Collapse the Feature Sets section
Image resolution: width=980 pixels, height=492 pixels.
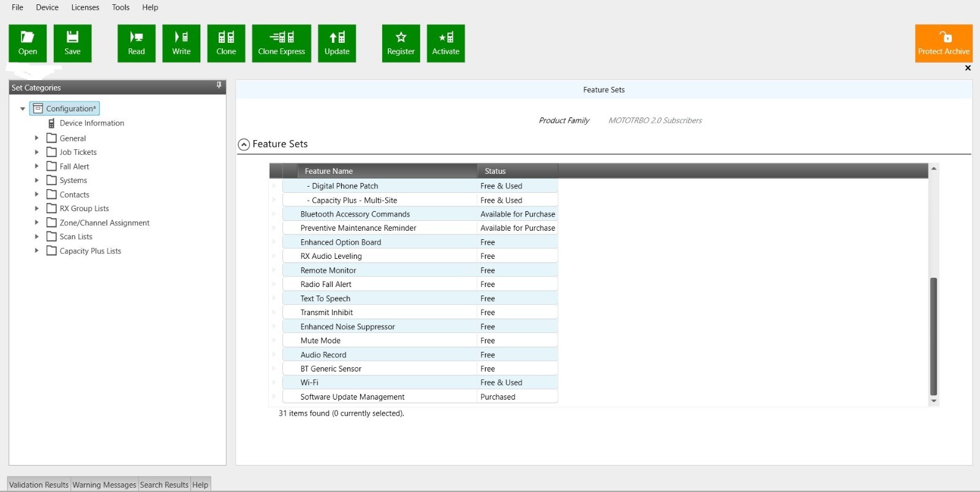coord(244,144)
